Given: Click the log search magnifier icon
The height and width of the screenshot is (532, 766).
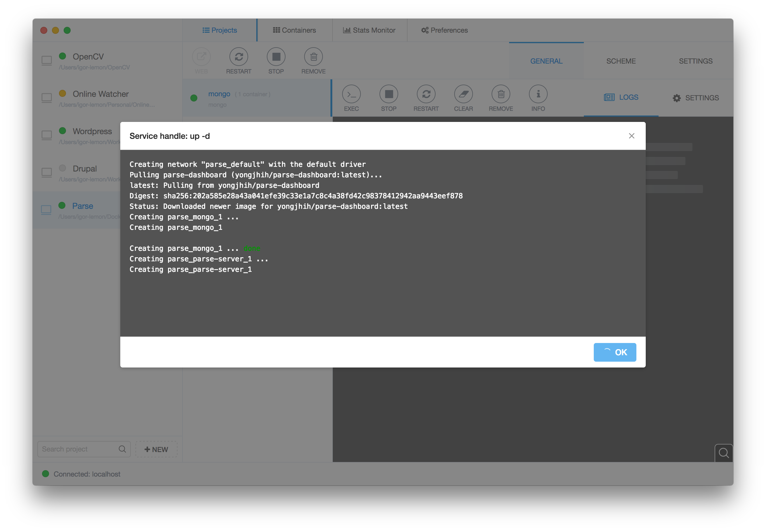Looking at the screenshot, I should 723,453.
